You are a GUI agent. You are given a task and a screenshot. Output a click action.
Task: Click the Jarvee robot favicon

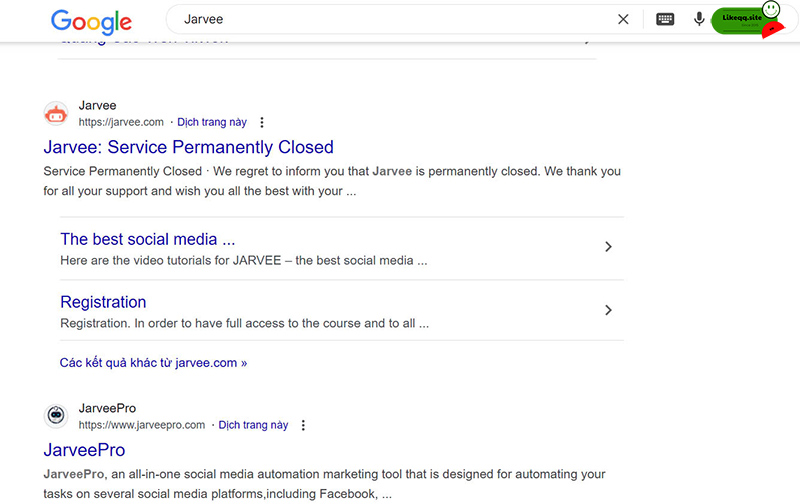[x=56, y=114]
